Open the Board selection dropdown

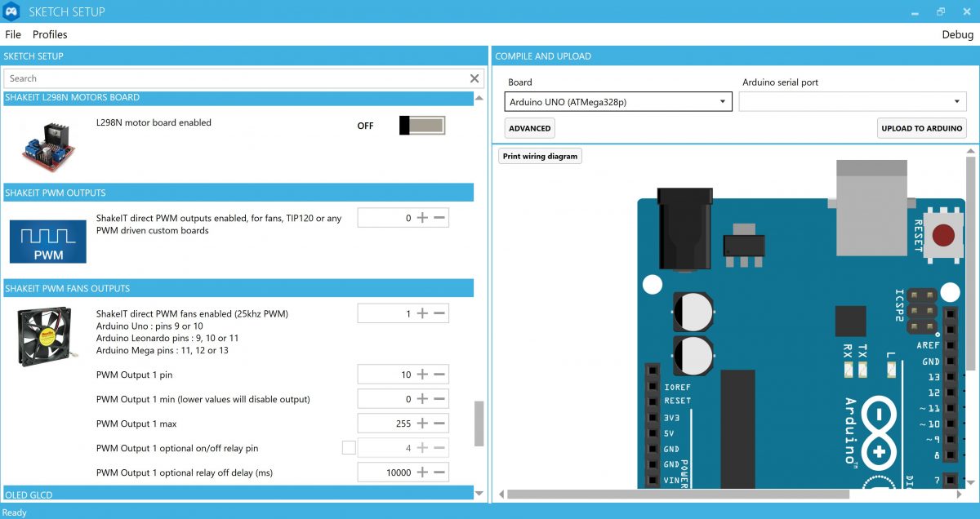pos(617,102)
